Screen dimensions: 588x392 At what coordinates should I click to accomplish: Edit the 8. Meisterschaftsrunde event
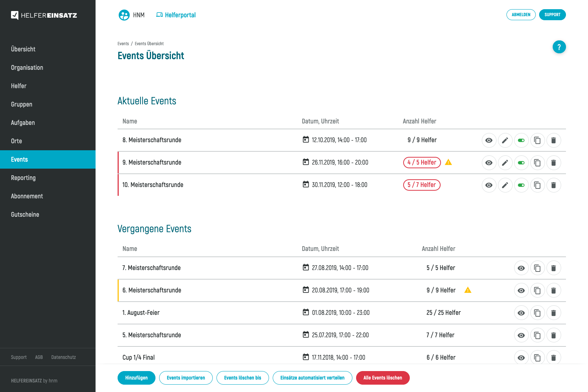click(x=505, y=140)
